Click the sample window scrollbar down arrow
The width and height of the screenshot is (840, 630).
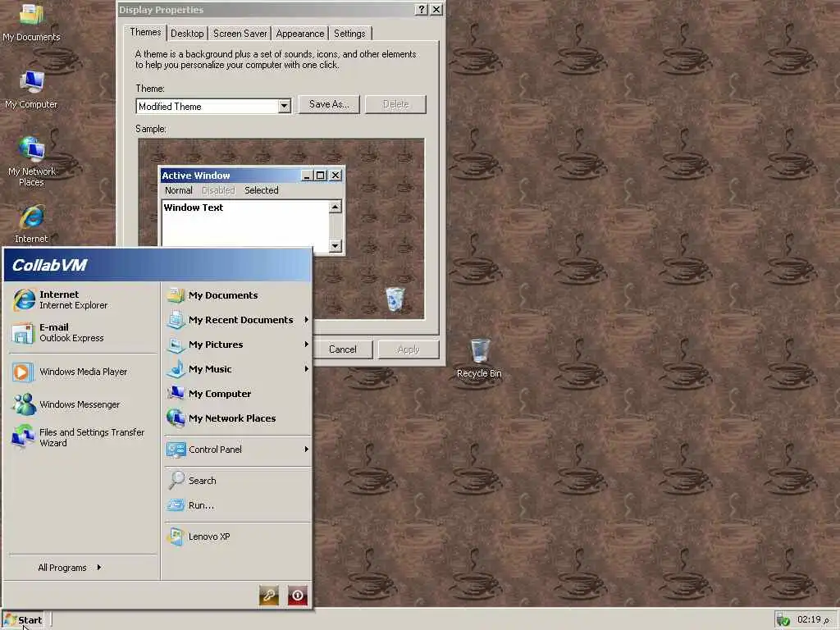[336, 246]
